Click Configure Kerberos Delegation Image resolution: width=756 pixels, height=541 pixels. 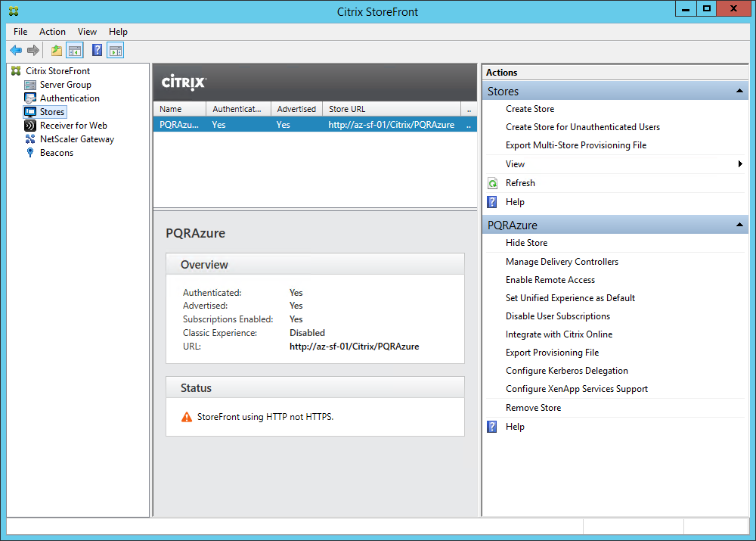point(567,371)
